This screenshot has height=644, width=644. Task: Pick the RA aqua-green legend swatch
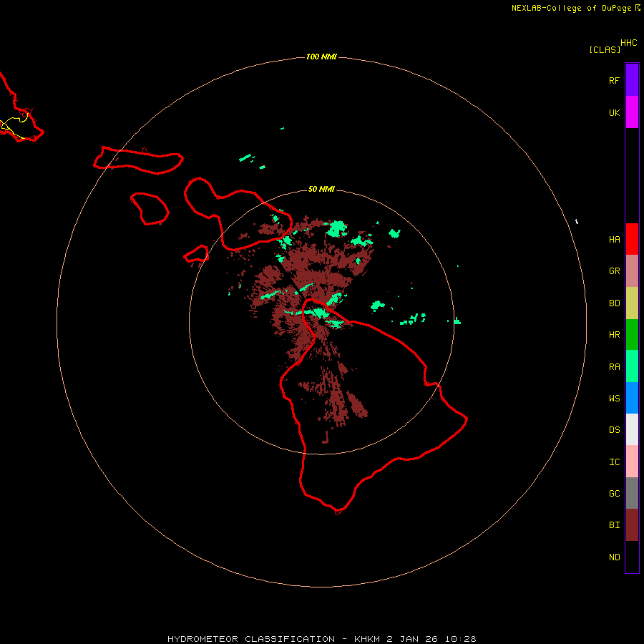pos(632,366)
